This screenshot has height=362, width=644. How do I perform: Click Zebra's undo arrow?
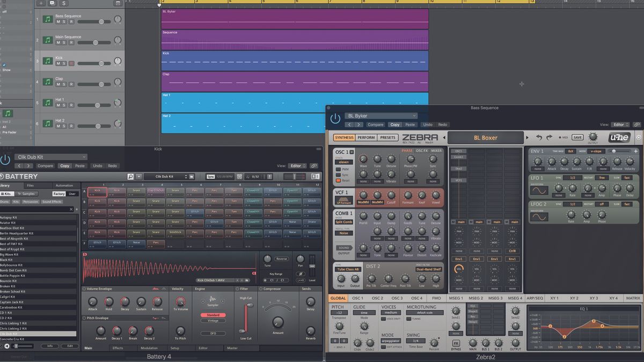click(540, 137)
